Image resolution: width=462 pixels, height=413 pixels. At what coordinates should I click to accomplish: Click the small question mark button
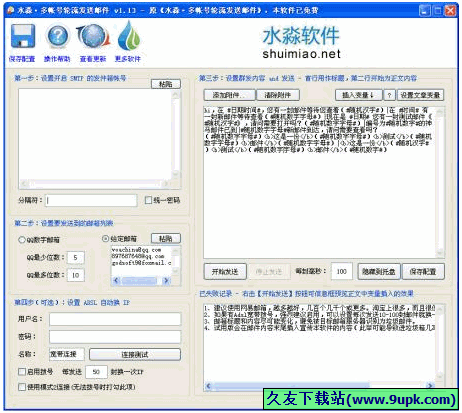tap(389, 95)
